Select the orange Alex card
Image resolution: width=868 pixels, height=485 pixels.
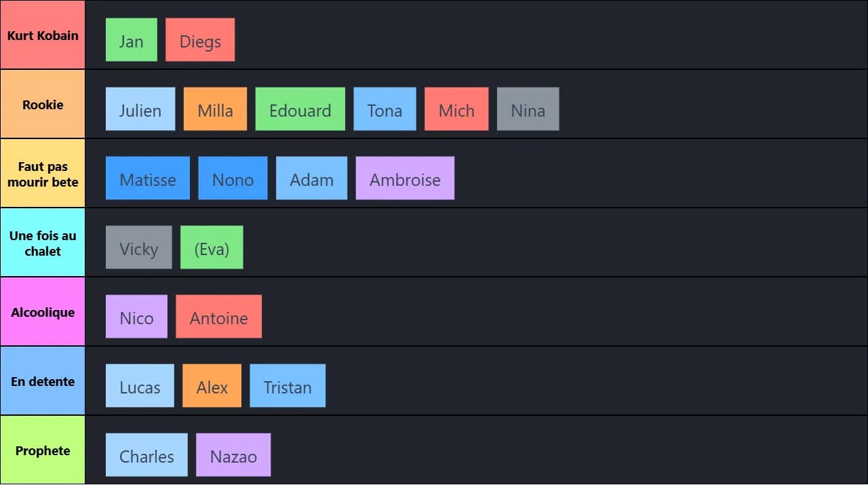click(212, 386)
